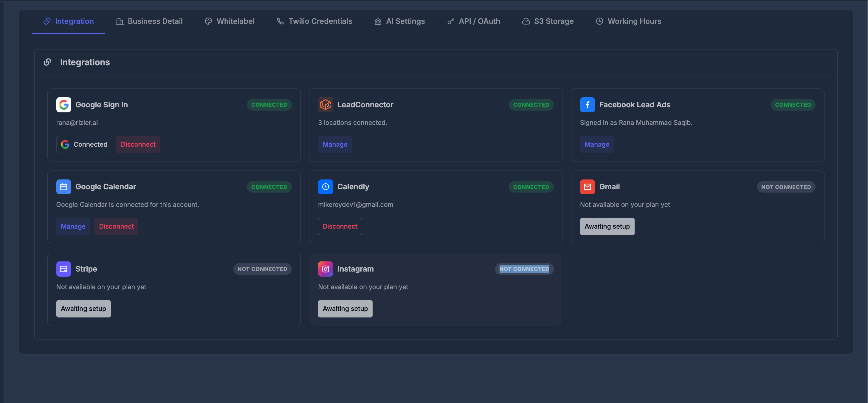
Task: Click Stripe NOT CONNECTED badge
Action: click(x=262, y=269)
